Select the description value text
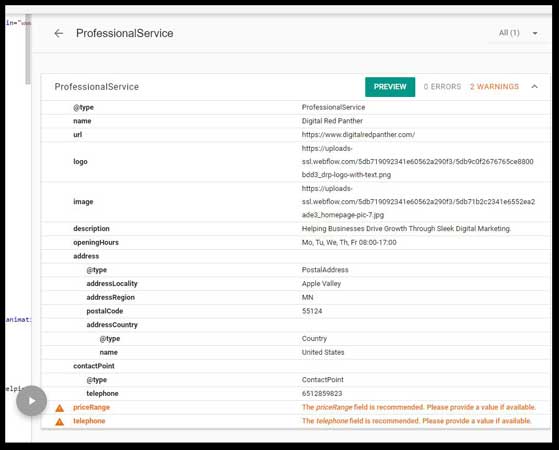This screenshot has width=559, height=450. (406, 229)
